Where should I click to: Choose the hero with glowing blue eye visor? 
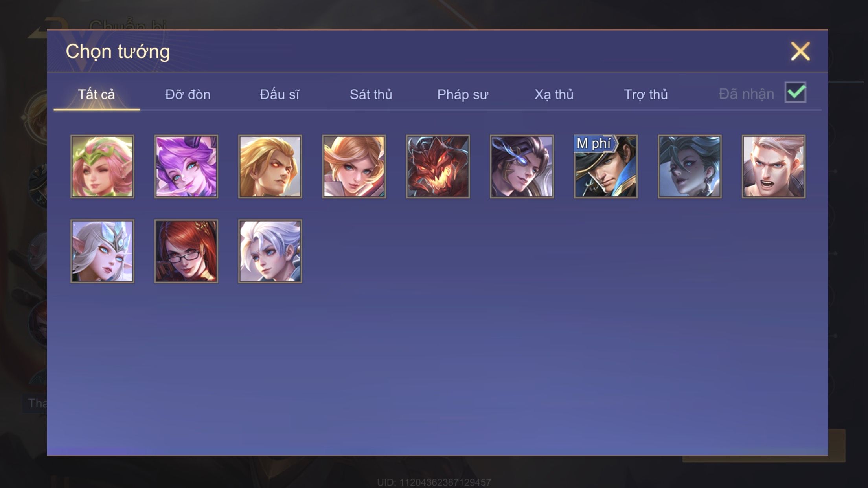click(x=522, y=167)
